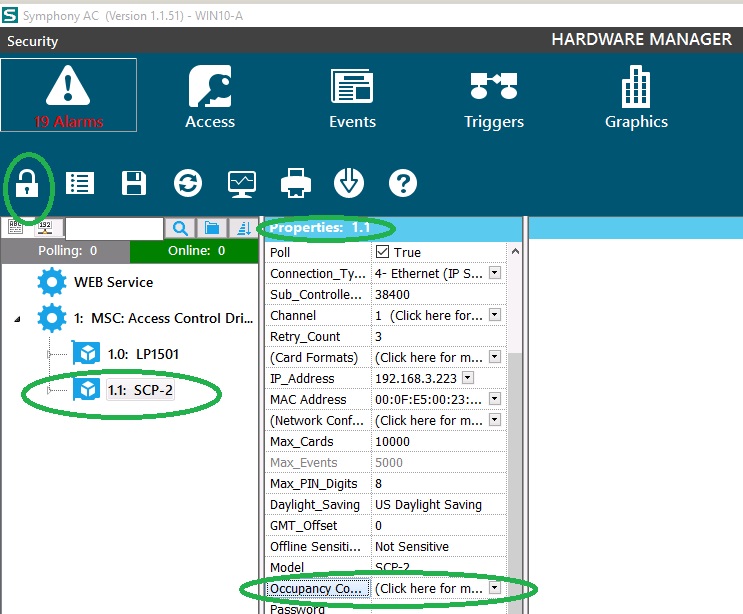Click the HARDWARE MANAGER title
Viewport: 743px width, 614px height.
[642, 39]
